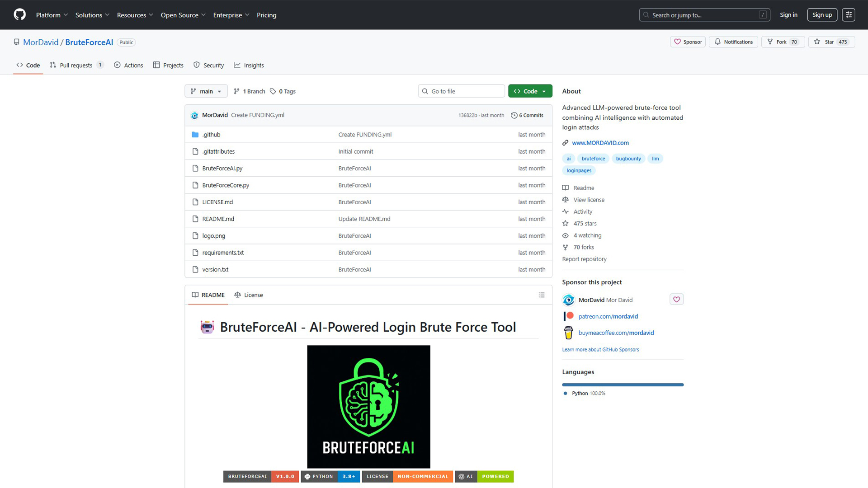868x488 pixels.
Task: Click the notifications bell icon
Action: tap(718, 42)
